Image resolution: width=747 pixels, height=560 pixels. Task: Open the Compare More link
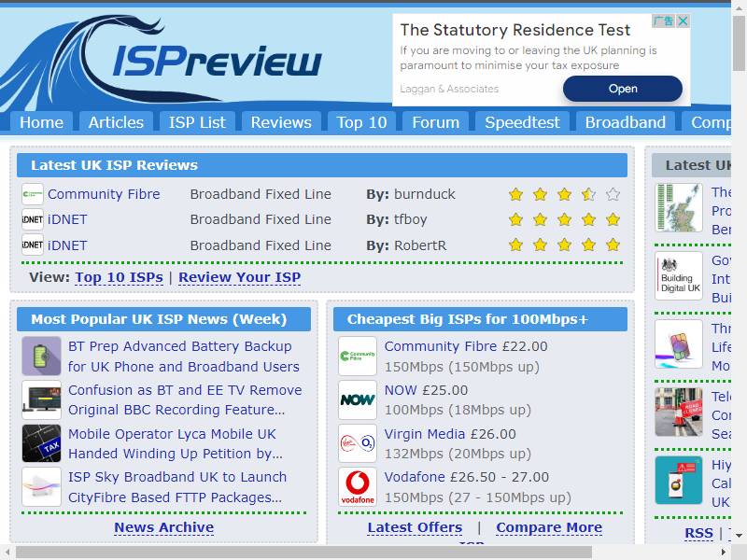click(549, 527)
